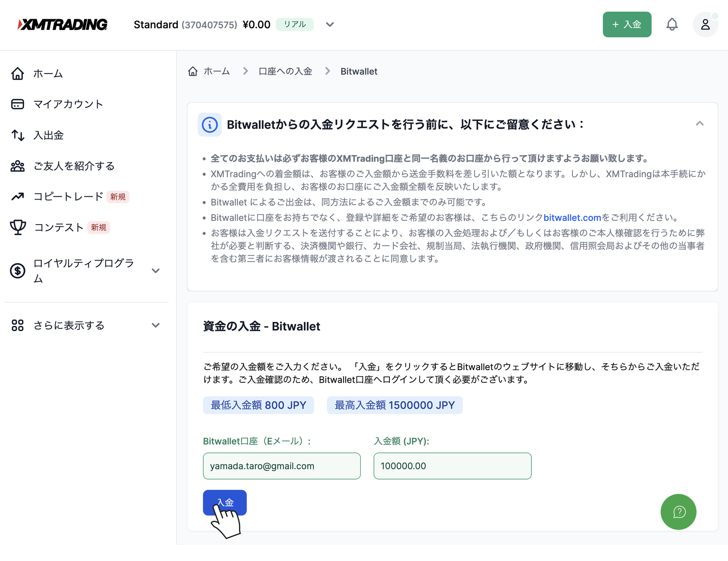Click the ホーム label in sidebar
Image resolution: width=728 pixels, height=561 pixels.
(48, 74)
